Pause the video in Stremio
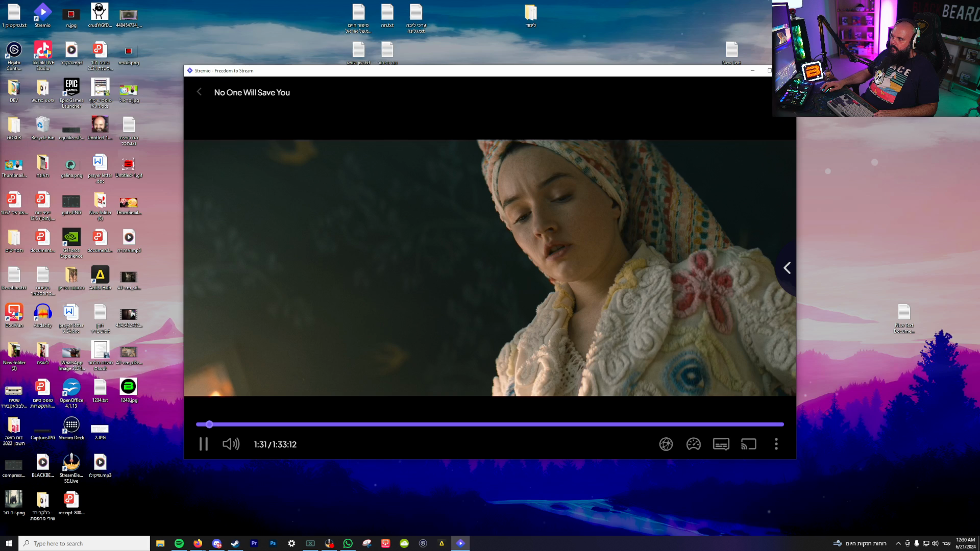The width and height of the screenshot is (980, 551). click(203, 444)
